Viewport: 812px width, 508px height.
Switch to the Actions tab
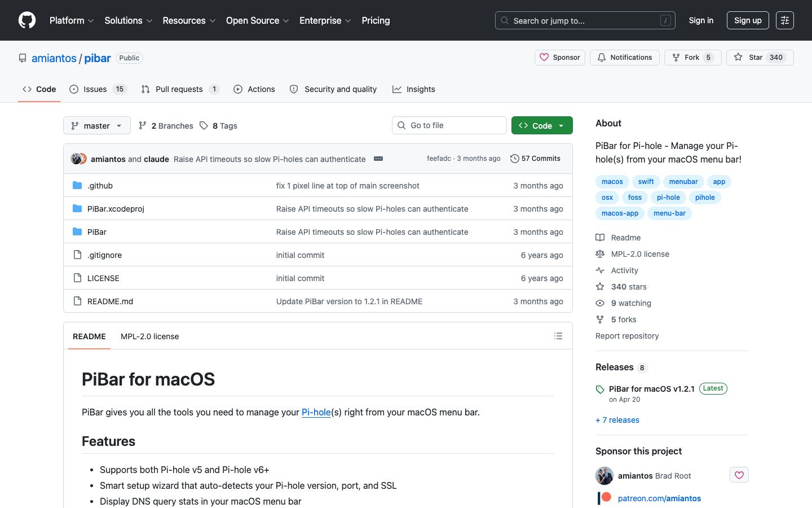point(254,89)
